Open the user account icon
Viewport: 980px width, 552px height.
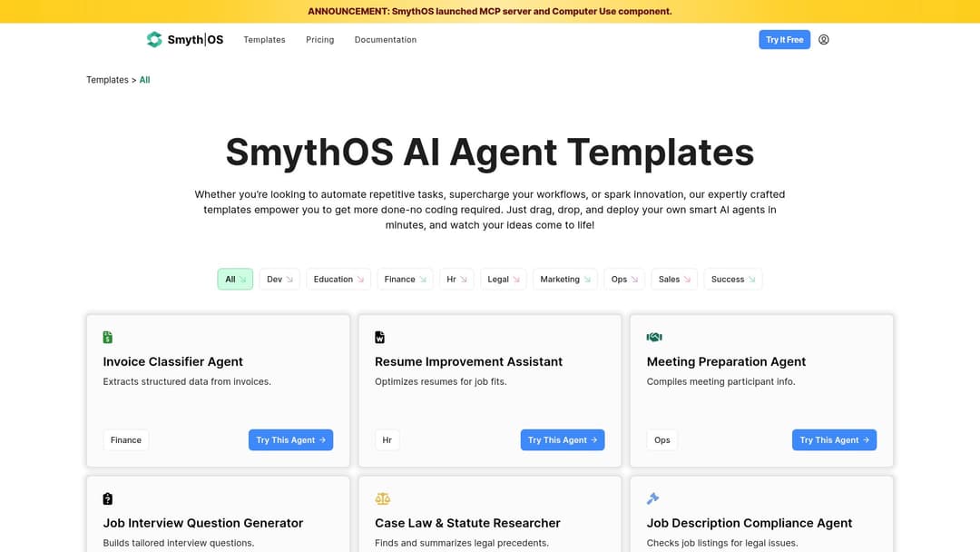824,39
